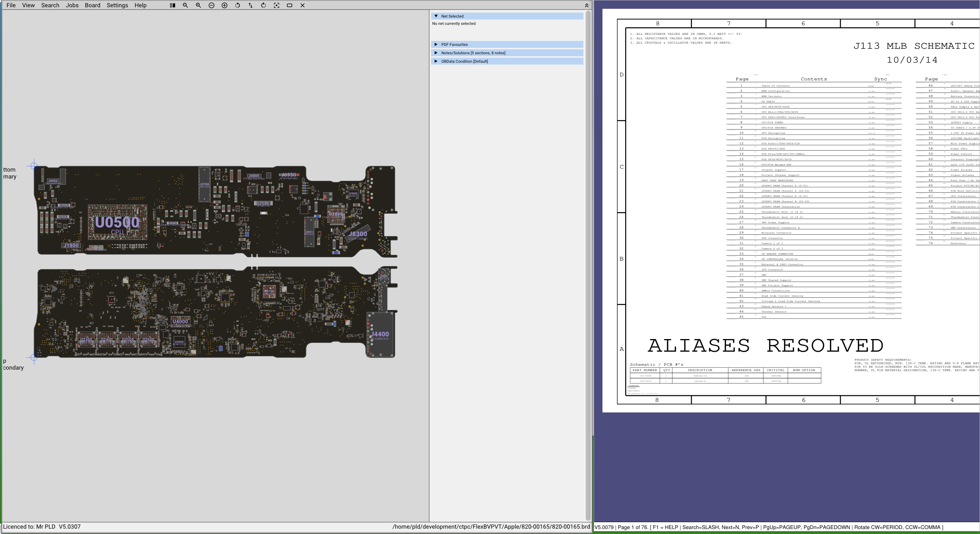The height and width of the screenshot is (534, 980).
Task: Click 'ALIASES RESOLVED' heading in PDF
Action: point(765,346)
